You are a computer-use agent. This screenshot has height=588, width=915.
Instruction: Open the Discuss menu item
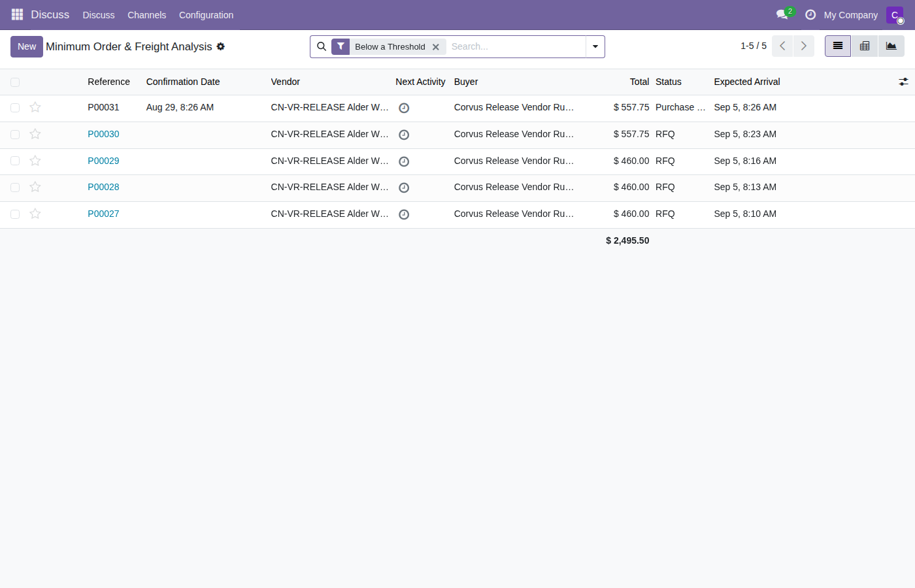[x=99, y=15]
